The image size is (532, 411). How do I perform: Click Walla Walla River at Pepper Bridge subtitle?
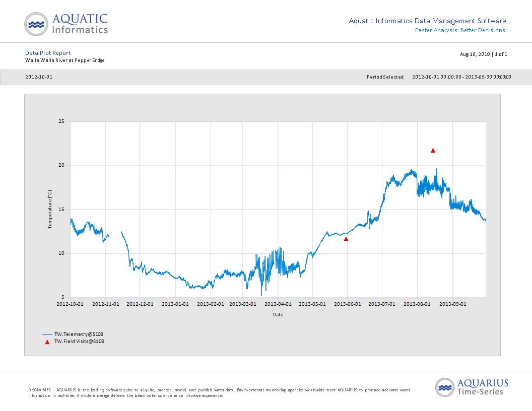pos(65,60)
